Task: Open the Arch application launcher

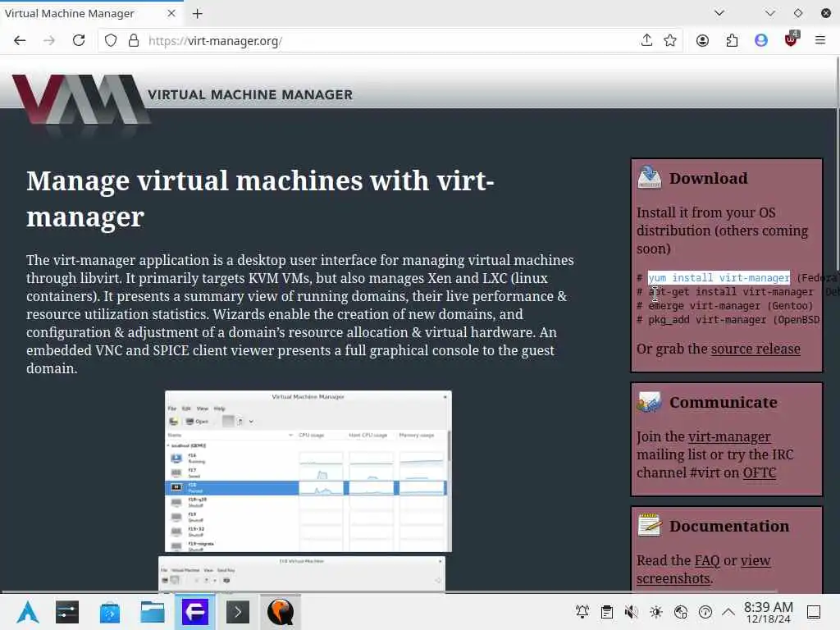Action: (27, 612)
